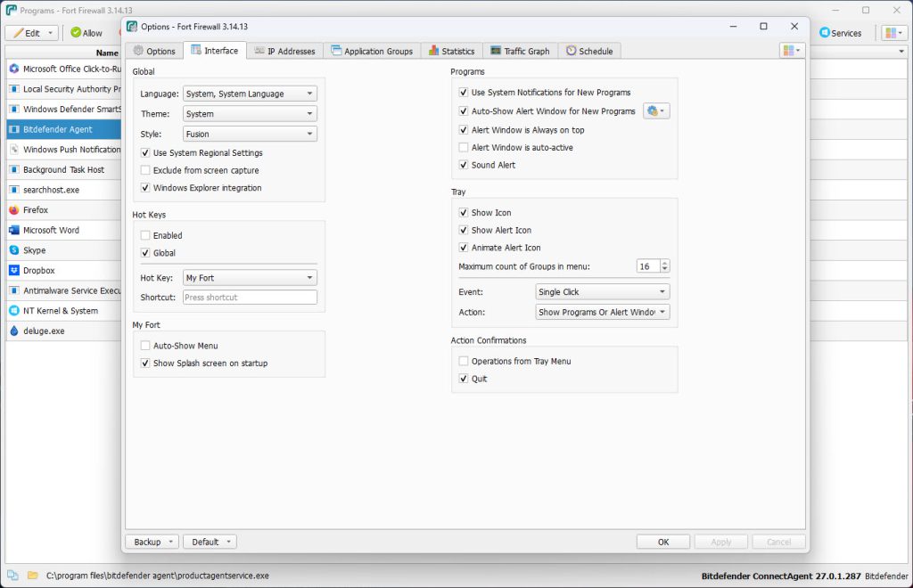The height and width of the screenshot is (588, 913).
Task: Open the Theme dropdown
Action: tap(250, 113)
